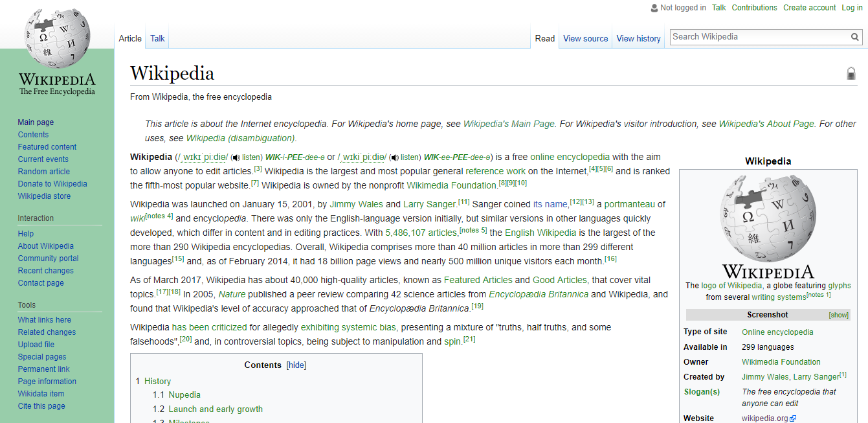The image size is (868, 423).
Task: Click the Not logged in user icon
Action: (654, 8)
